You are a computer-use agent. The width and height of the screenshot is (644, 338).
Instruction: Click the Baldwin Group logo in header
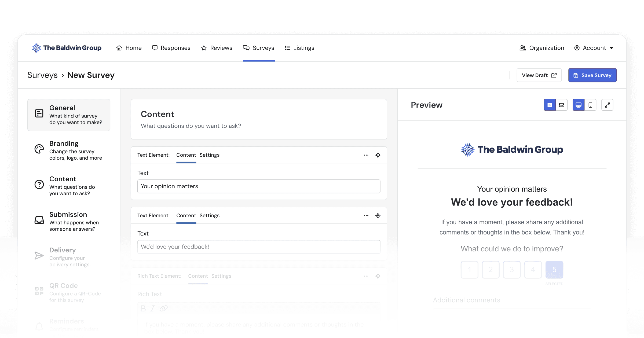coord(67,48)
